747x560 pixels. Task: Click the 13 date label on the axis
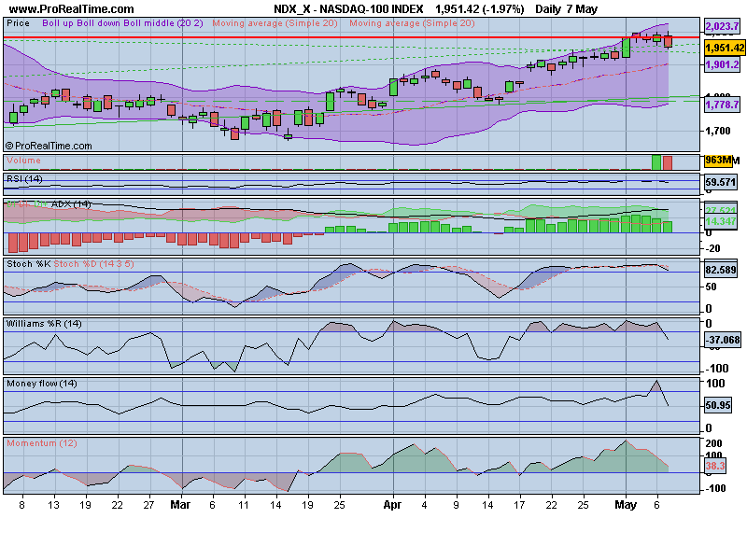click(x=53, y=505)
